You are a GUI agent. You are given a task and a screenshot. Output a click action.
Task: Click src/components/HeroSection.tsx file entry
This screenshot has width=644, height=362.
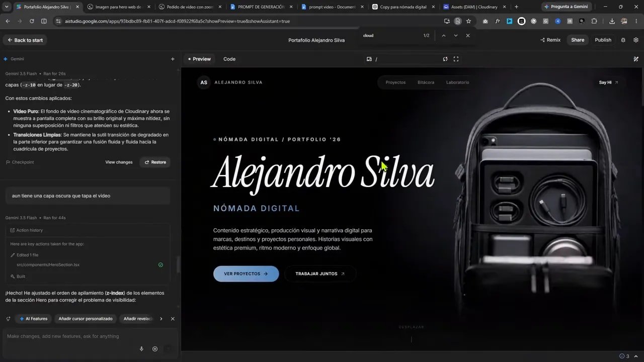click(48, 265)
